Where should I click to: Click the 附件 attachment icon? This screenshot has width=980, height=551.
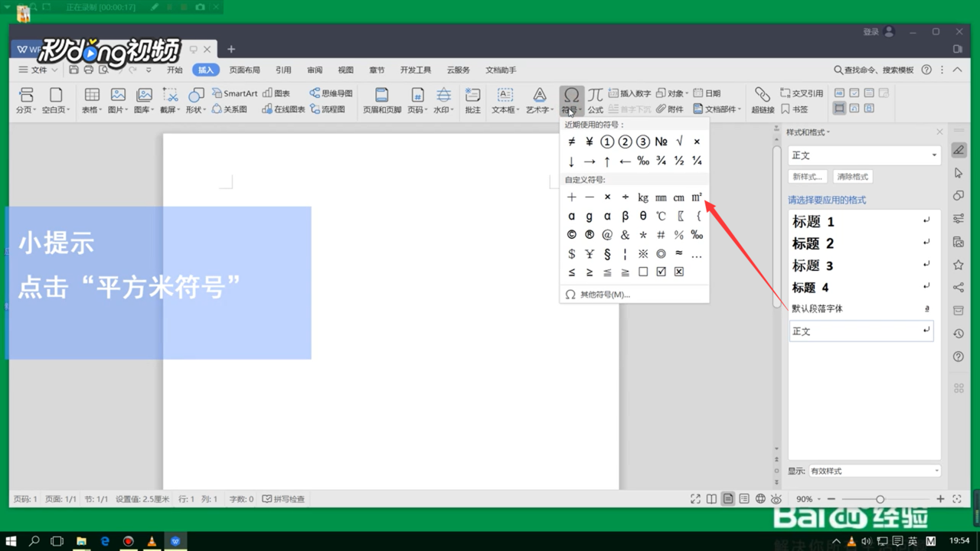tap(670, 109)
